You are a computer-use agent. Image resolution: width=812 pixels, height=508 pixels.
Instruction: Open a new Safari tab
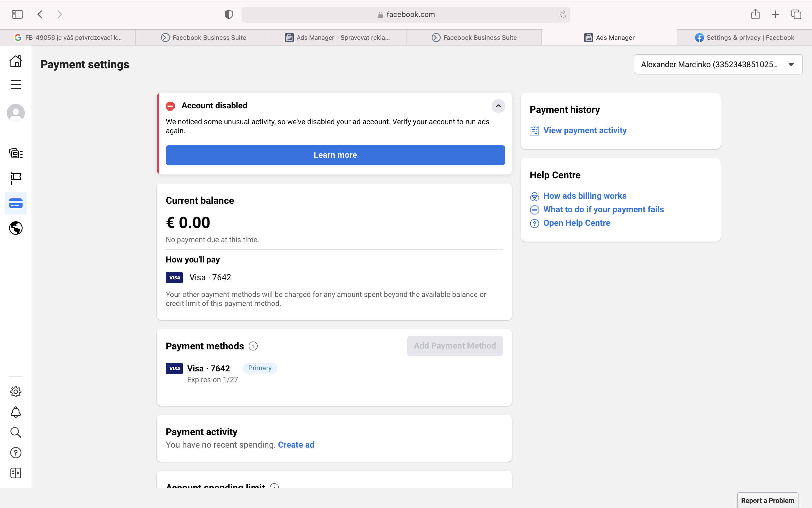click(x=775, y=14)
